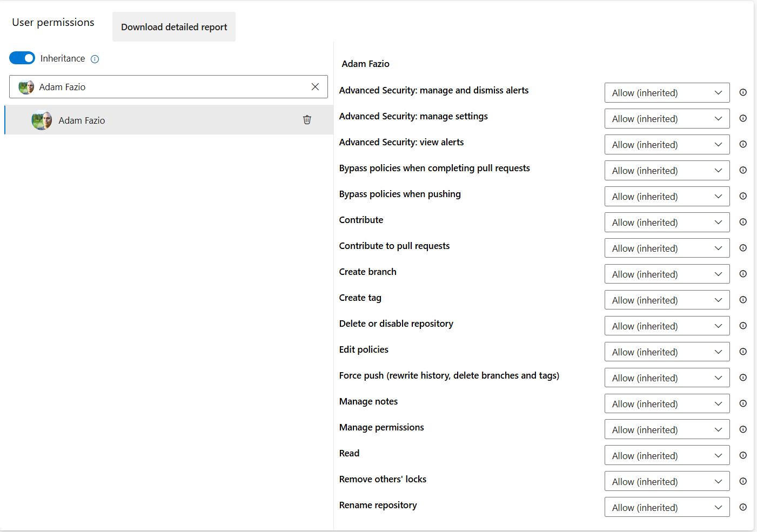Select Adam Fazio in the user list
Screen dimensions: 757x532
[x=82, y=120]
